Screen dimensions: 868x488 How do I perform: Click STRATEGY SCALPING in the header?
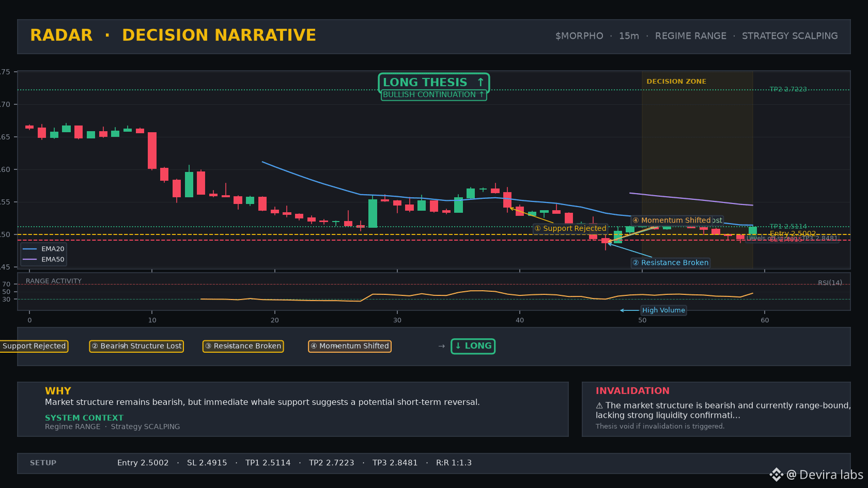[x=790, y=36]
